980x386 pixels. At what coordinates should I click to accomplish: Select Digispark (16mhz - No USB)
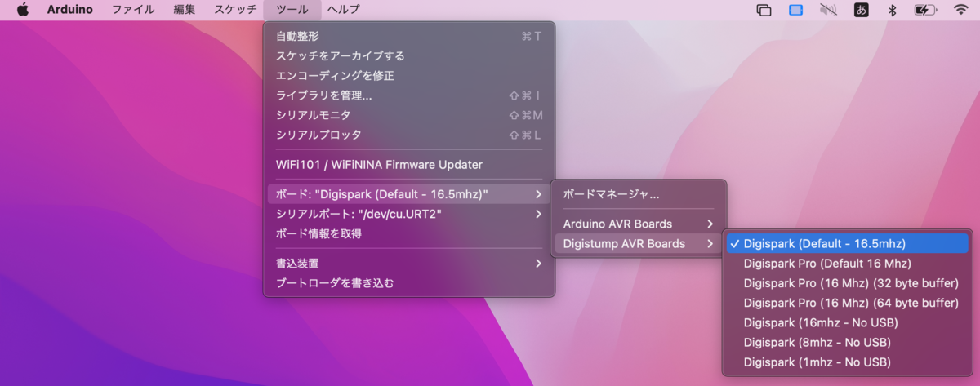pos(847,322)
